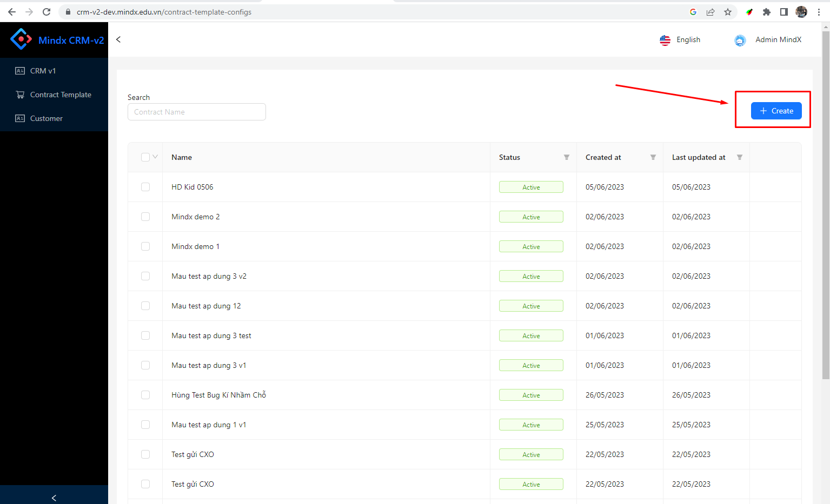The width and height of the screenshot is (830, 504).
Task: Click the Status column filter icon
Action: (x=566, y=157)
